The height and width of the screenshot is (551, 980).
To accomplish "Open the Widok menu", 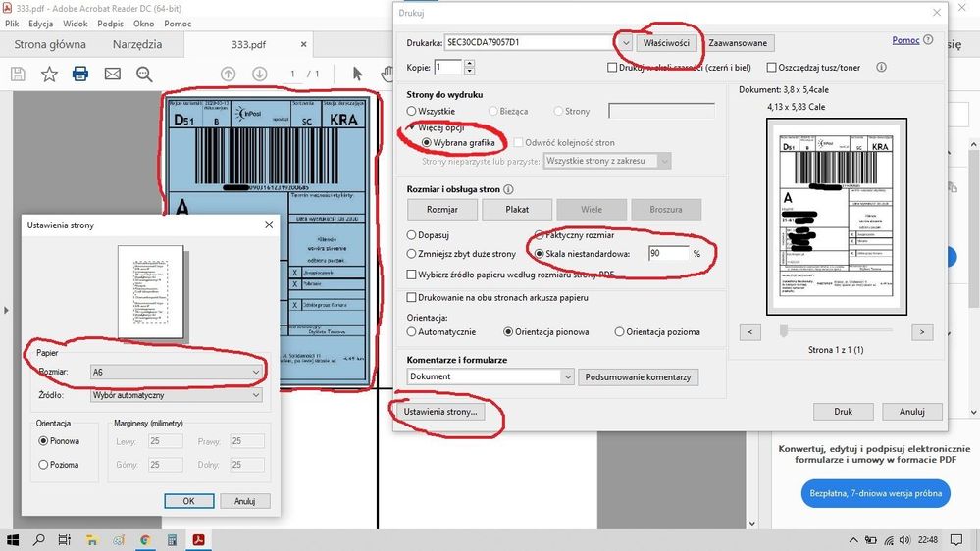I will tap(76, 23).
